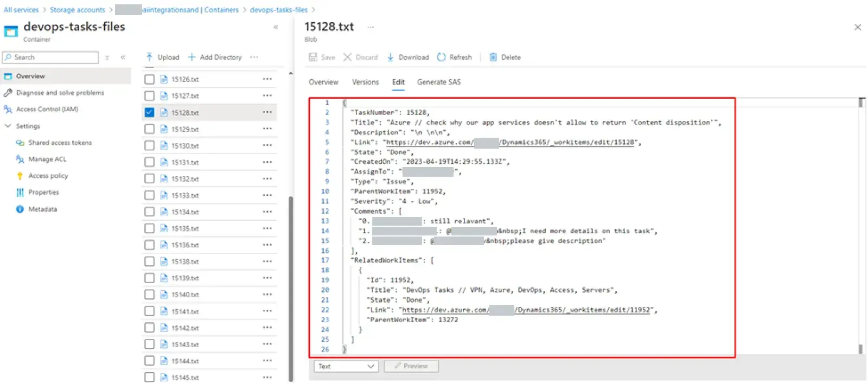Click the Download arrow icon
This screenshot has width=868, height=383.
click(390, 57)
